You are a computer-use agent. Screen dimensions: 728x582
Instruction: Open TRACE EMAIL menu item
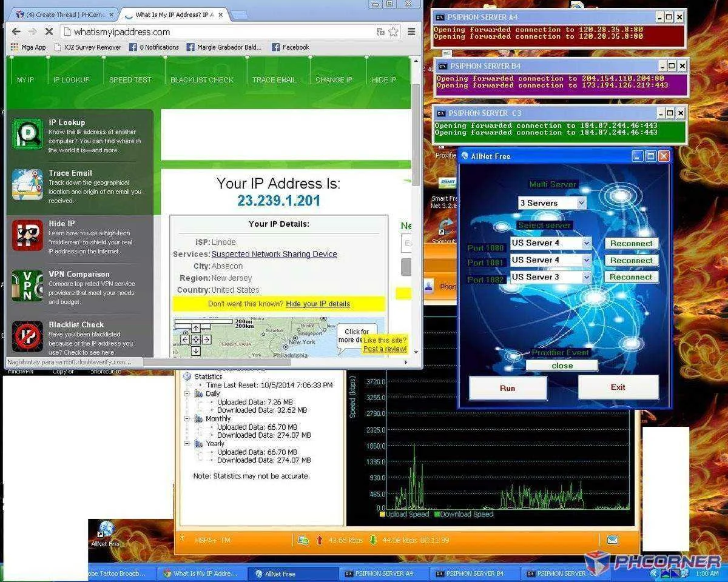pyautogui.click(x=274, y=80)
